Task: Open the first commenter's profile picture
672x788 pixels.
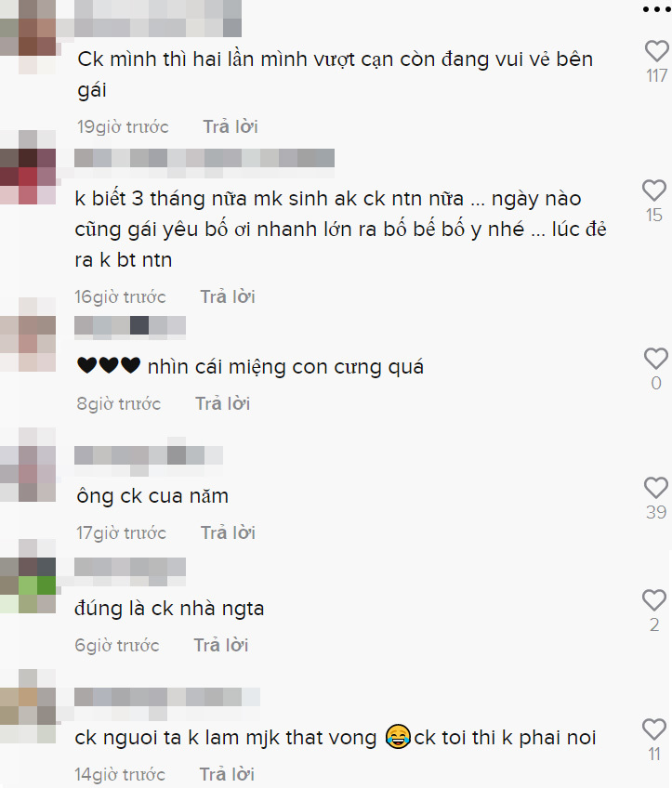Action: pos(28,37)
